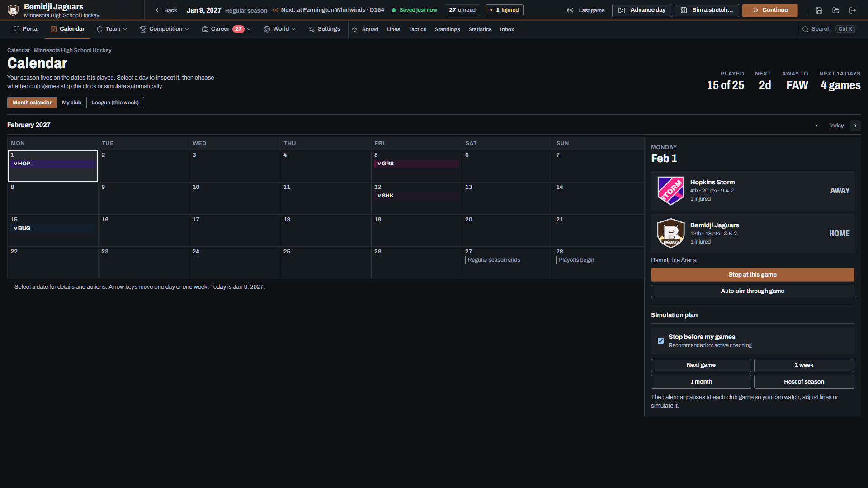Click the Bemidji Jaguars logo in day panel
Image resolution: width=868 pixels, height=488 pixels.
[670, 234]
